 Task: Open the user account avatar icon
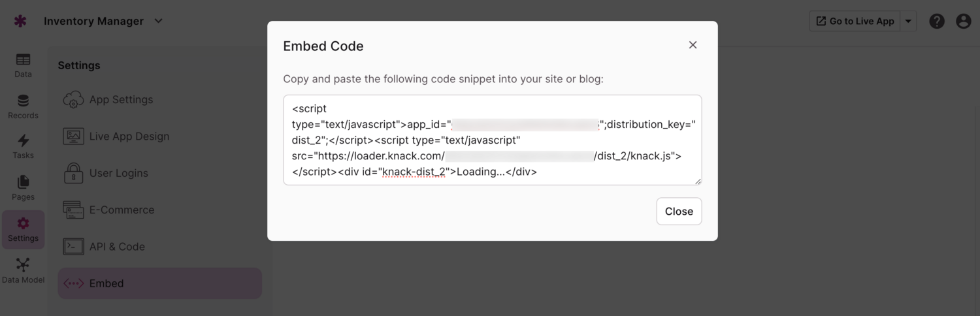tap(963, 21)
